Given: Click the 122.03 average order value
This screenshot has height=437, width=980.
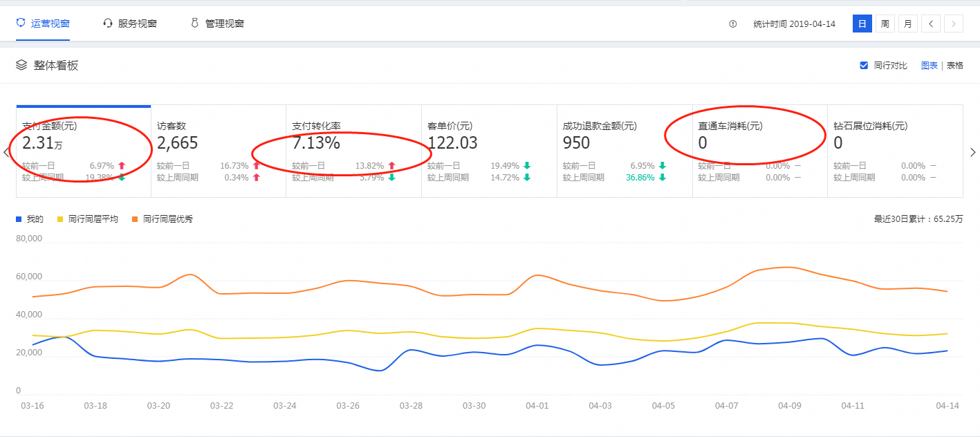Looking at the screenshot, I should [x=453, y=143].
